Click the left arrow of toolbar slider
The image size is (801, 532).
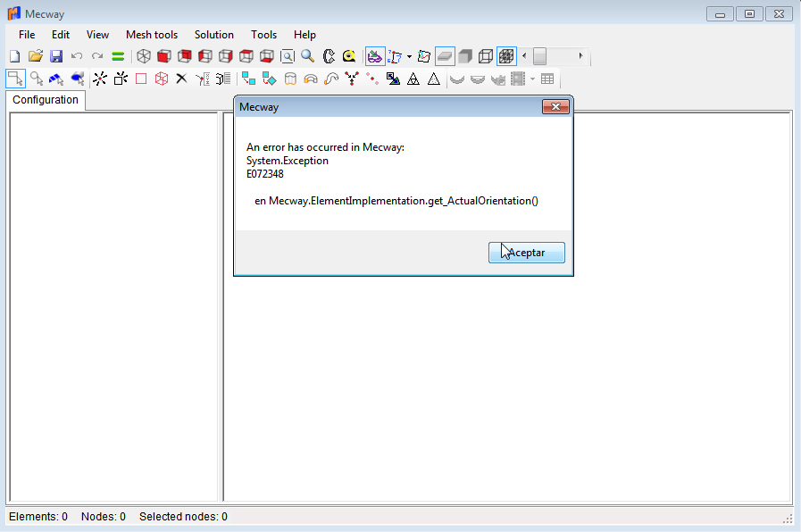tap(524, 55)
